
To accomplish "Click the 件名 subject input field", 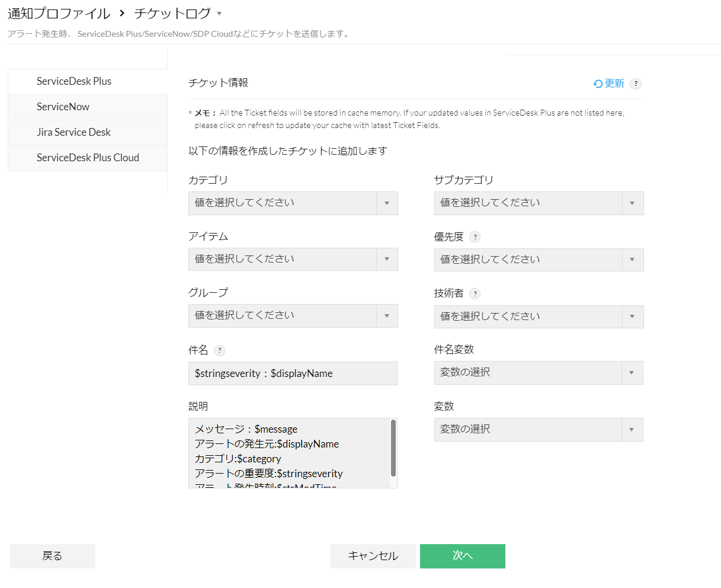I will pyautogui.click(x=293, y=373).
